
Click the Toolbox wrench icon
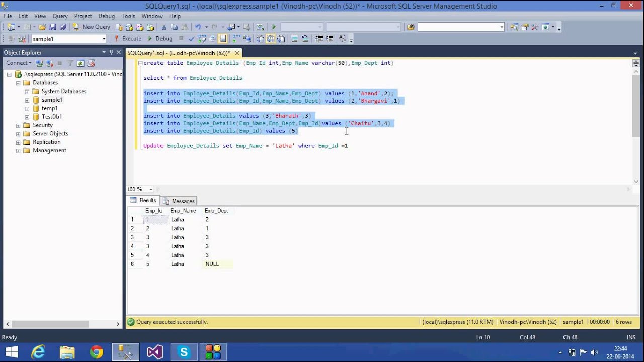(535, 27)
